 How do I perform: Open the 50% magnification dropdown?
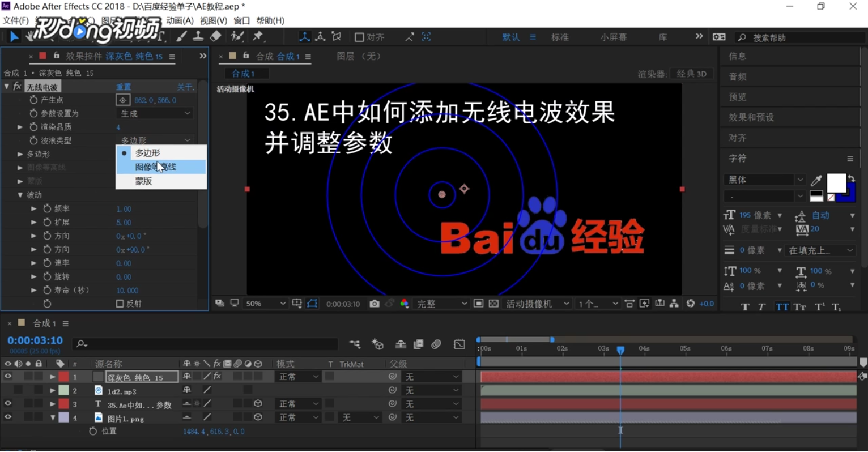coord(265,304)
